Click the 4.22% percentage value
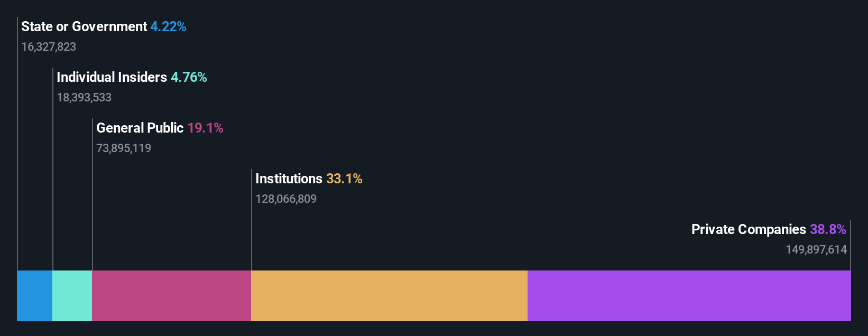The width and height of the screenshot is (868, 336). click(x=168, y=26)
